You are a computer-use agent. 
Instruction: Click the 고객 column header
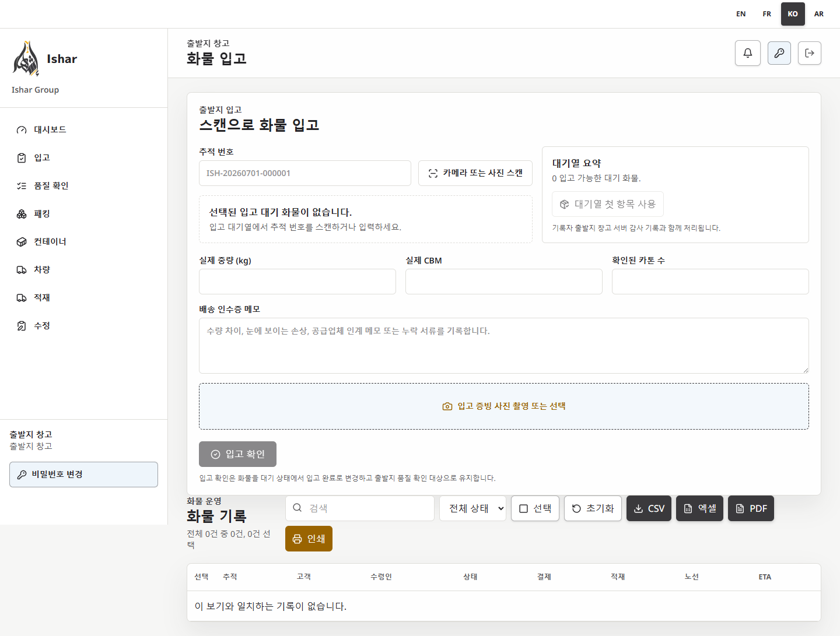[304, 577]
